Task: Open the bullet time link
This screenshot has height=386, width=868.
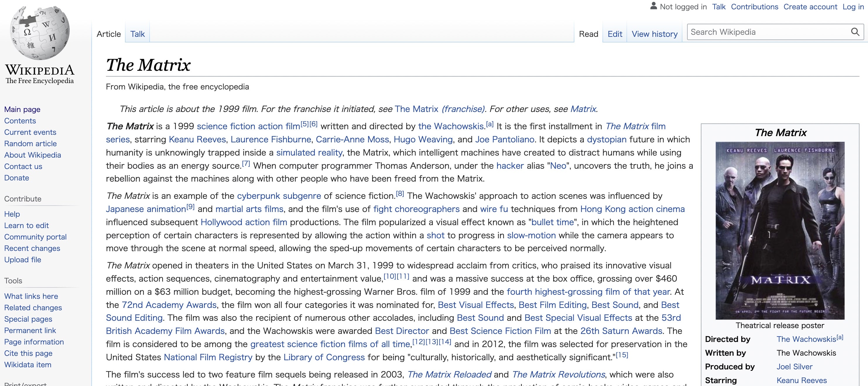Action: [x=552, y=222]
